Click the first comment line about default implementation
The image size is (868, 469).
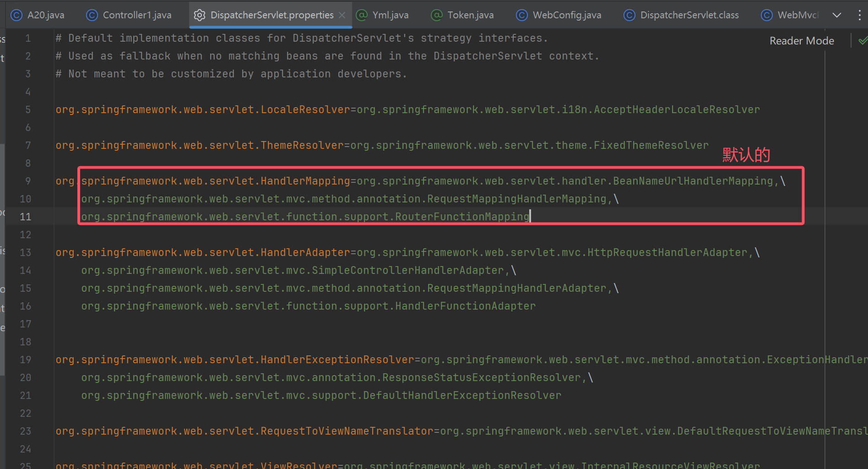pos(302,38)
